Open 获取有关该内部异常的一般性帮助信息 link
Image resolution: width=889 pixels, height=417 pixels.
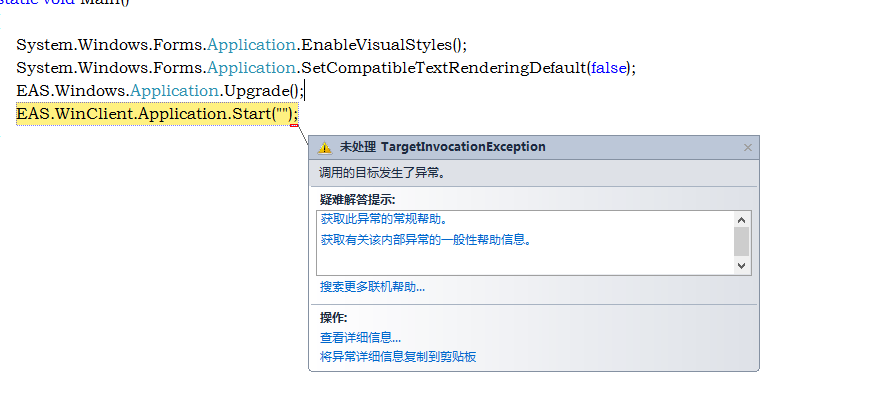425,240
